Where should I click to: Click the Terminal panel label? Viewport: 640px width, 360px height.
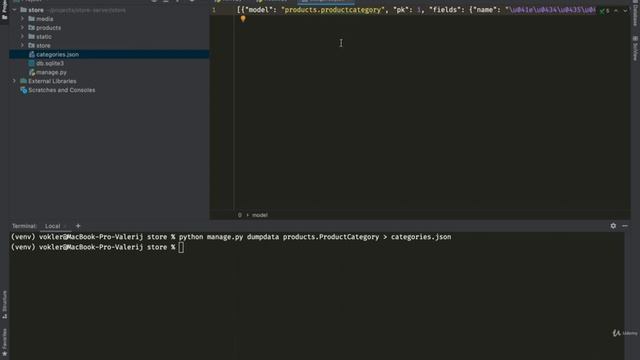point(24,226)
